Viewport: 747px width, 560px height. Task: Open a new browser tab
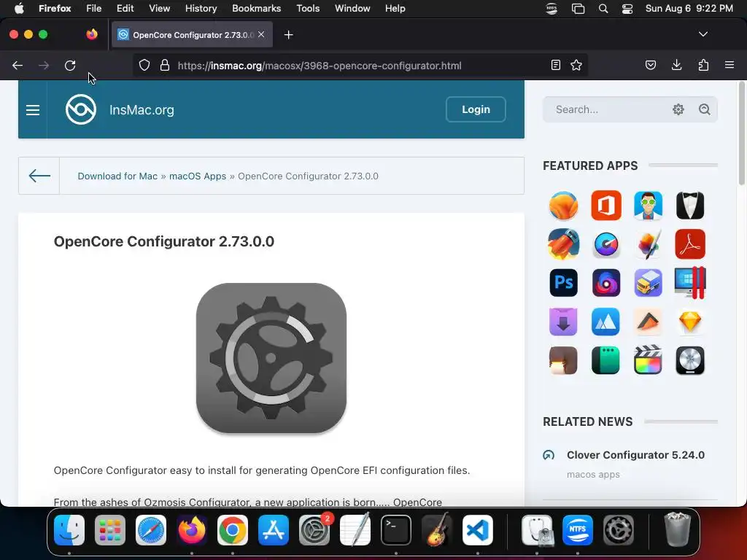point(288,35)
